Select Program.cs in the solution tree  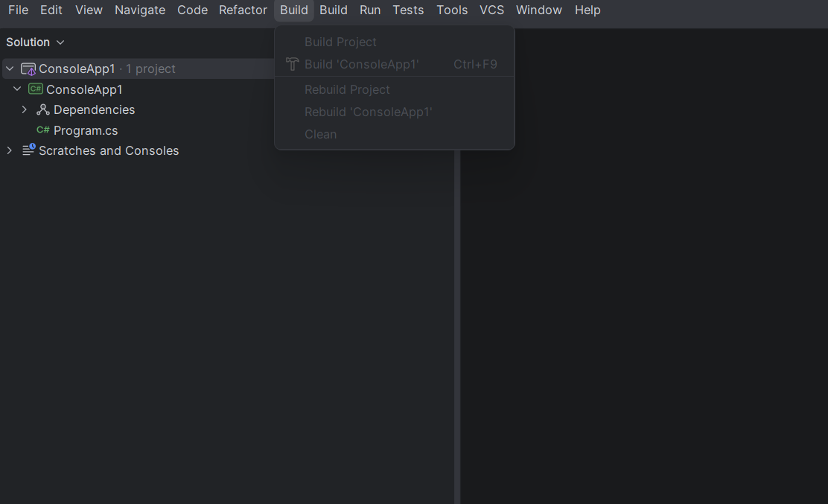(86, 130)
